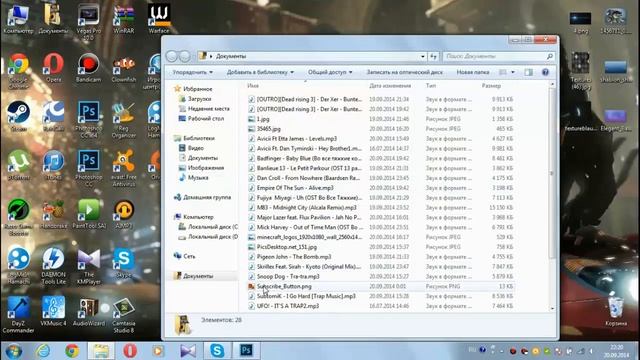Sort files by the Размер column
Screen dimensions: 640x360
coord(491,86)
